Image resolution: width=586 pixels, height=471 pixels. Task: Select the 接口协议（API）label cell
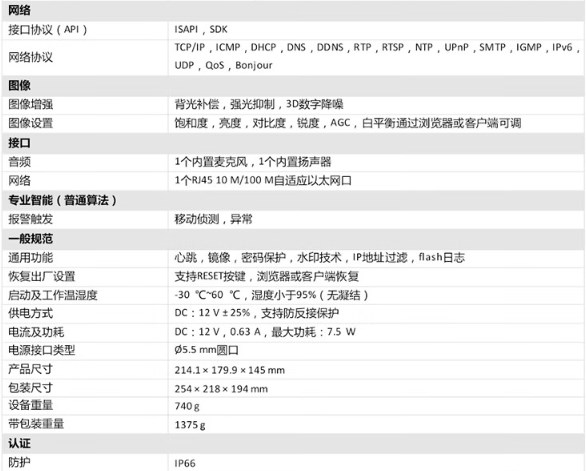point(85,30)
